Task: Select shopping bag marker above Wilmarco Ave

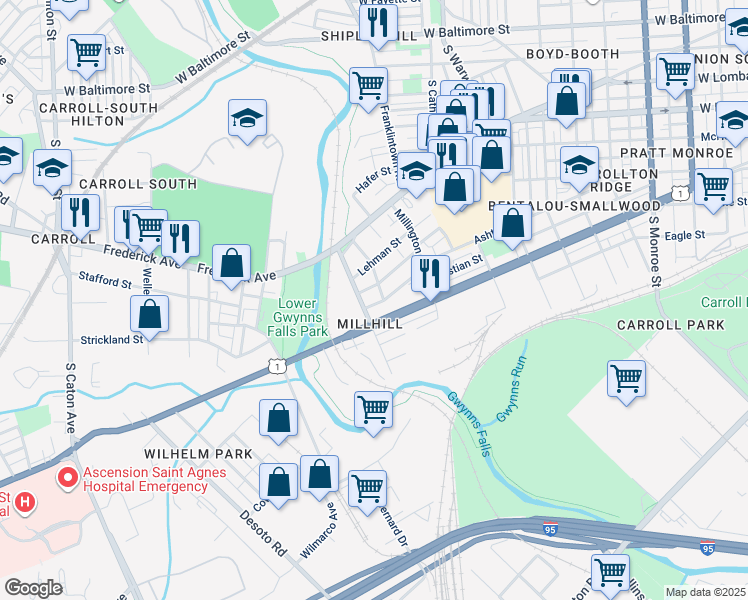Action: (320, 477)
